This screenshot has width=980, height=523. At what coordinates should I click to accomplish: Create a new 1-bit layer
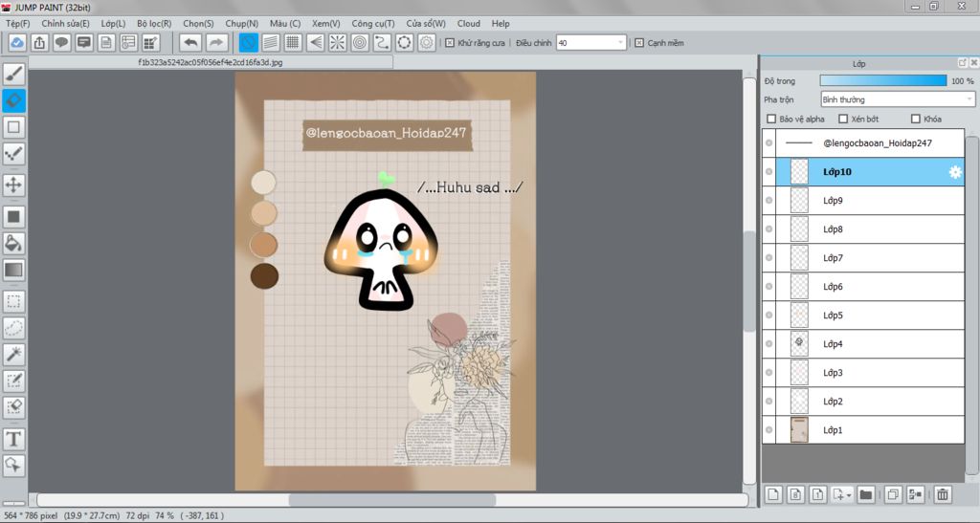(x=817, y=495)
